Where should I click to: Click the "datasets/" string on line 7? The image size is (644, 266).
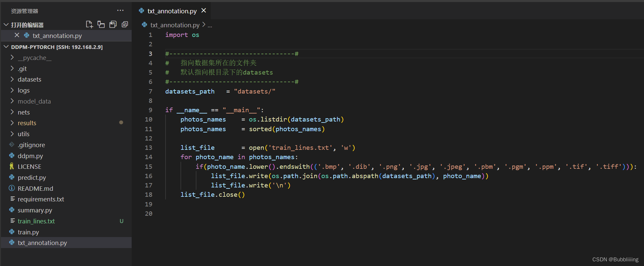255,91
